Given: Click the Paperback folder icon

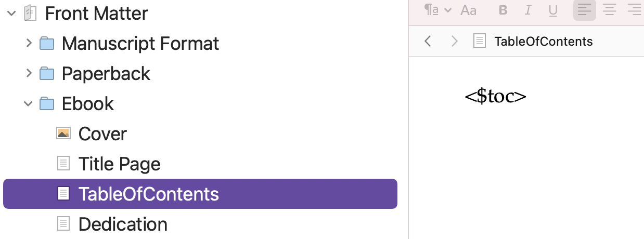Looking at the screenshot, I should pyautogui.click(x=47, y=73).
